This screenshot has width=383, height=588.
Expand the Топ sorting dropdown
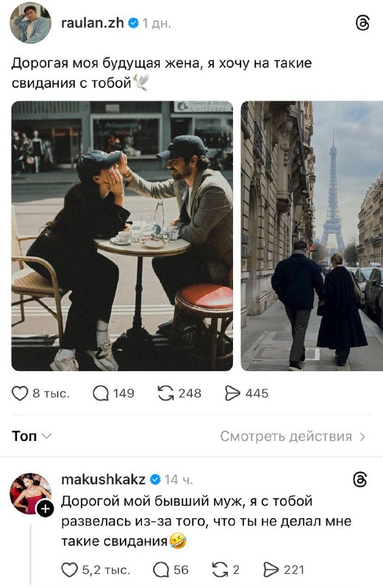[x=32, y=436]
